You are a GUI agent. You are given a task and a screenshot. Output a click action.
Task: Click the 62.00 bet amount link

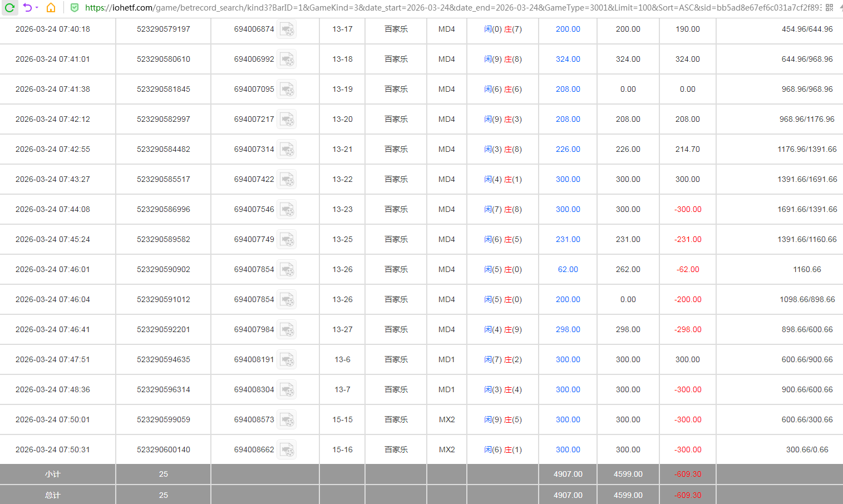[568, 269]
